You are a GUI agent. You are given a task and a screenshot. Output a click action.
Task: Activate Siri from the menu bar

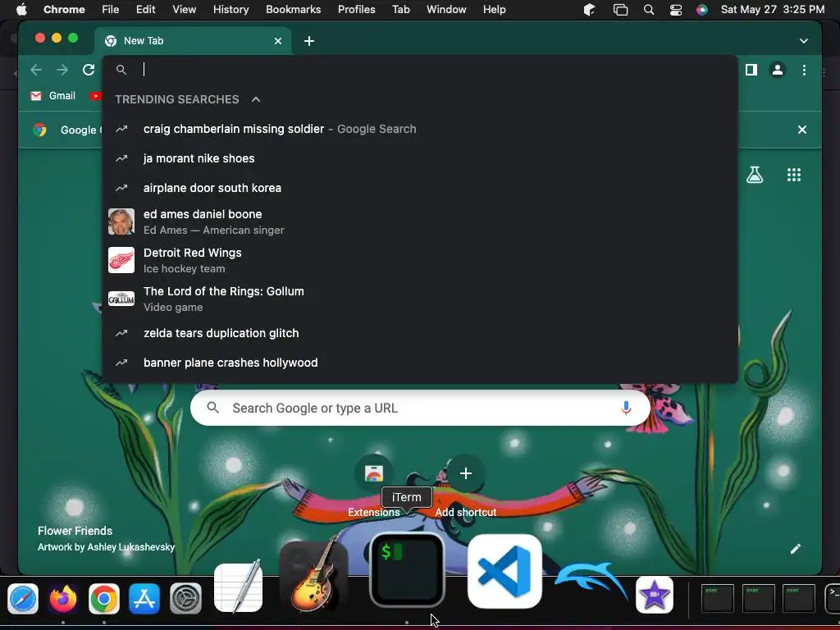coord(702,10)
